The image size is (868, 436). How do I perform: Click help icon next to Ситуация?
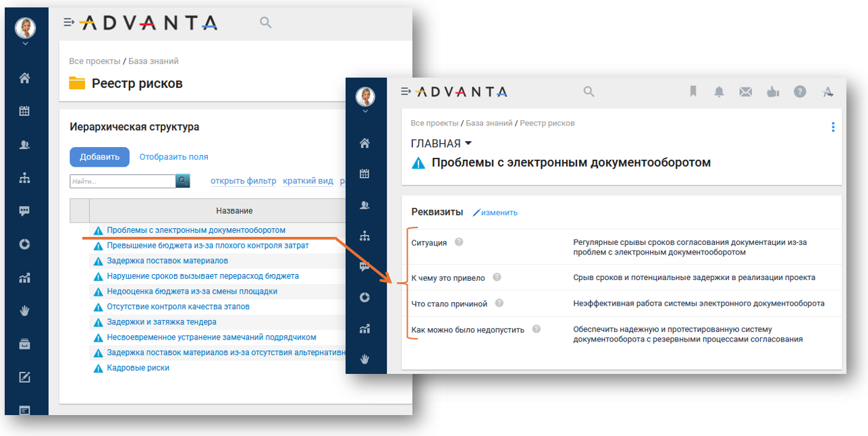[459, 242]
